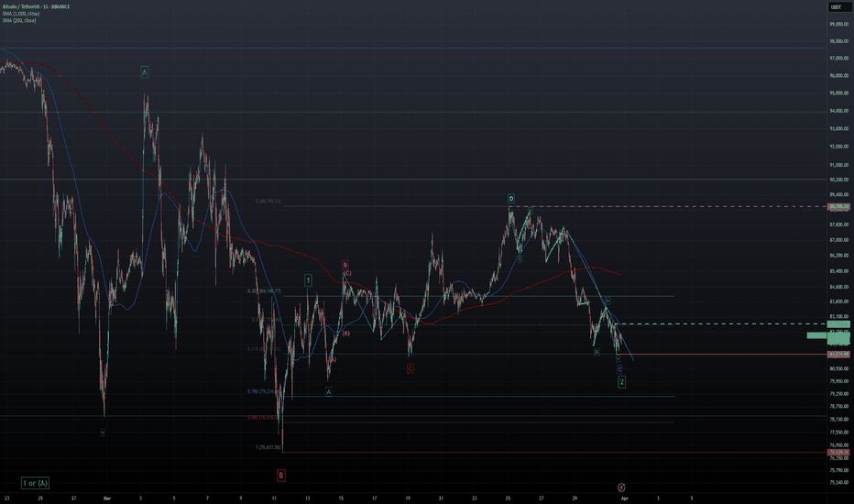Image resolution: width=854 pixels, height=504 pixels.
Task: Select the blue boxed E wave label
Action: tap(619, 369)
